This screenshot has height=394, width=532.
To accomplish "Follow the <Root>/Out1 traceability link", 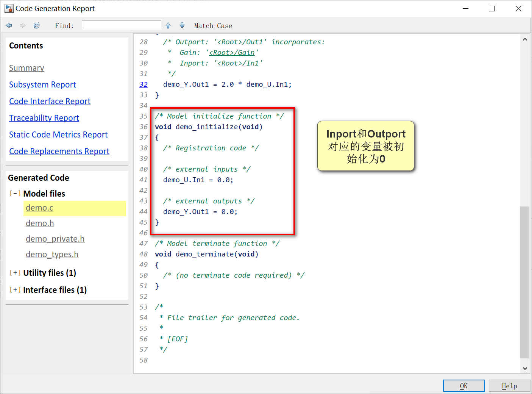I will point(240,42).
